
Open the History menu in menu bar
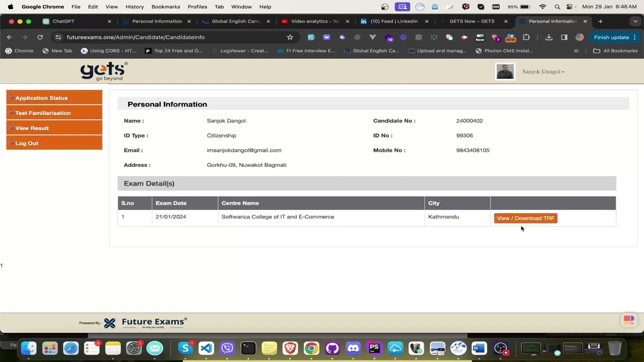point(134,7)
